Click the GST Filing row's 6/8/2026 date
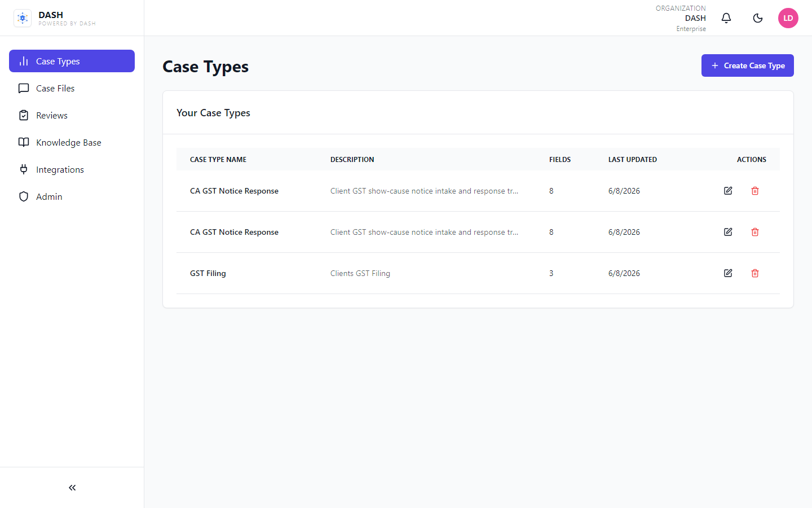The width and height of the screenshot is (812, 508). click(624, 273)
